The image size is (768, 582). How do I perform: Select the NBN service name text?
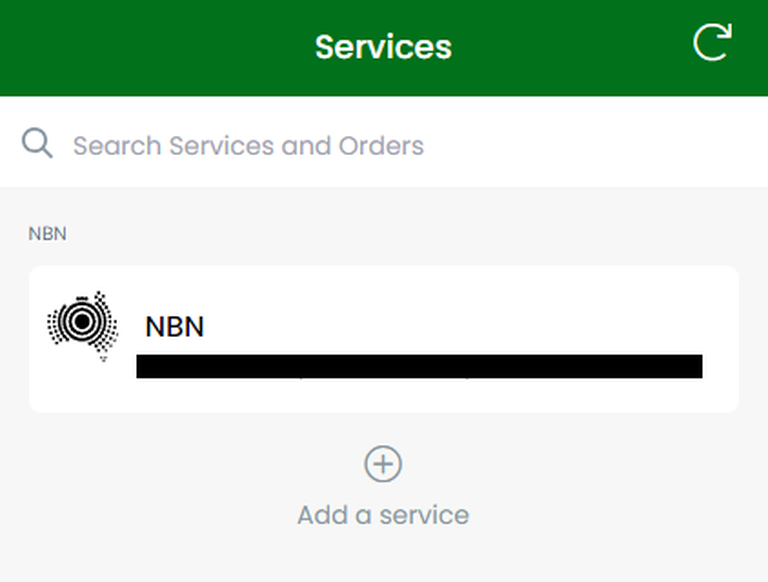coord(174,327)
